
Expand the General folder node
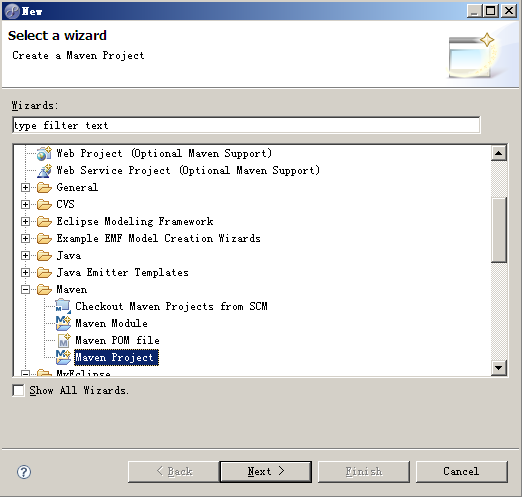pyautogui.click(x=25, y=188)
